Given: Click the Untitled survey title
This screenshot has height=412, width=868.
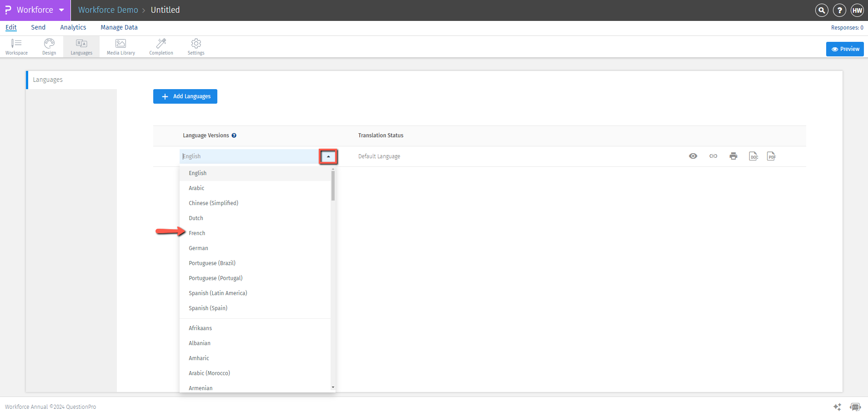Looking at the screenshot, I should point(165,10).
